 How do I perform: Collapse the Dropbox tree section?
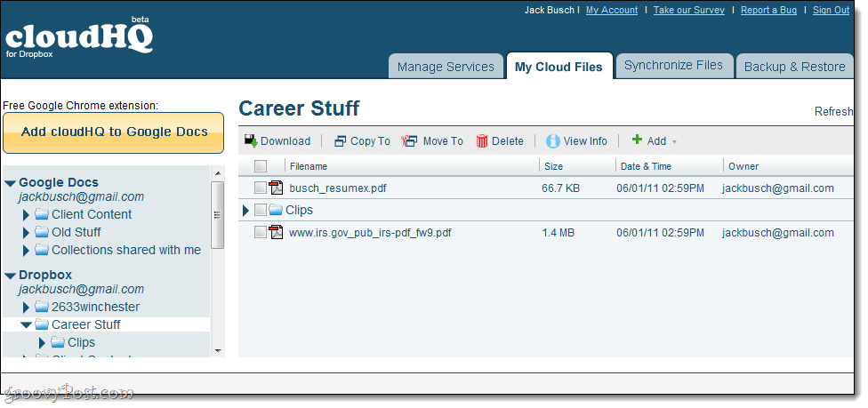click(x=11, y=276)
